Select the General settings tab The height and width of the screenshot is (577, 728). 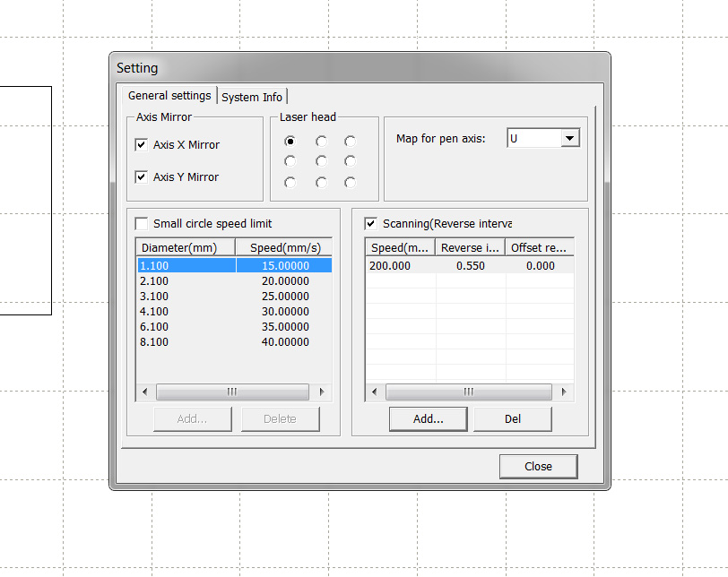tap(169, 96)
